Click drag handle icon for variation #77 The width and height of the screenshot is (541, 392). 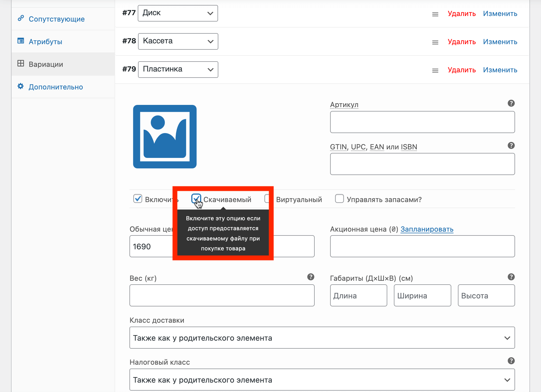435,14
